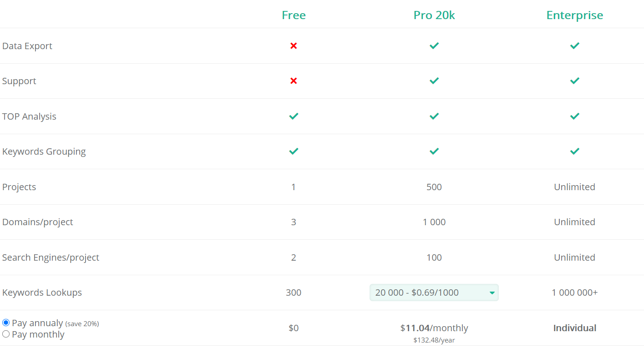The width and height of the screenshot is (644, 348).
Task: Click the Pro 20k plan heading
Action: (434, 15)
